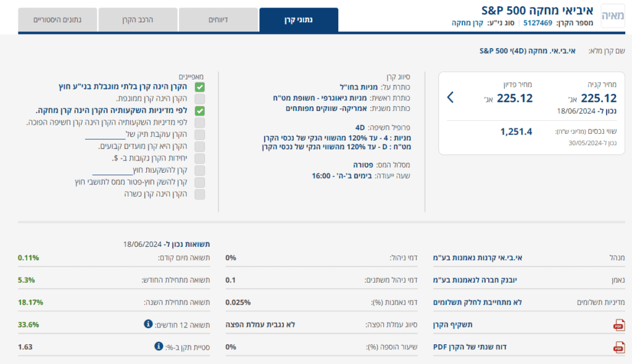
Task: Click the מאיה logo
Action: point(613,15)
